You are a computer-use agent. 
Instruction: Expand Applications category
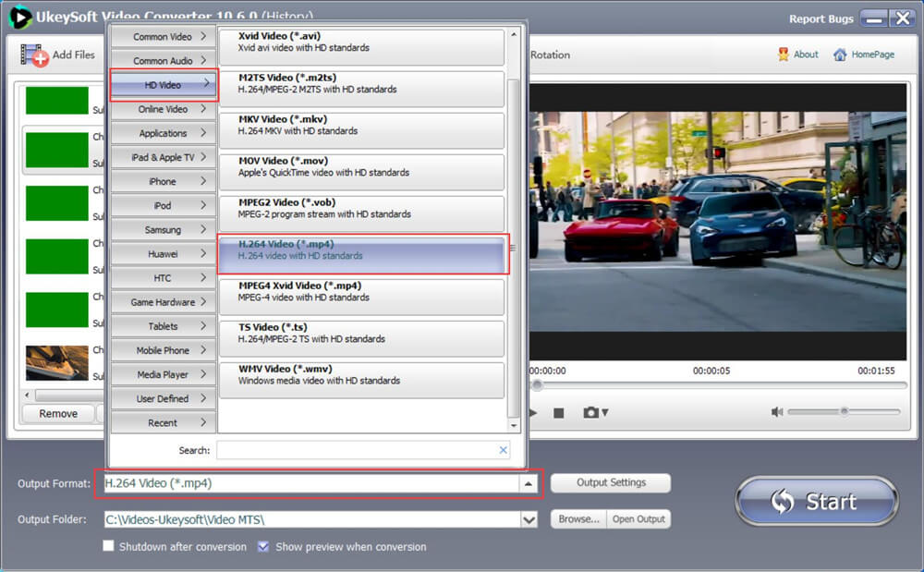tap(163, 133)
